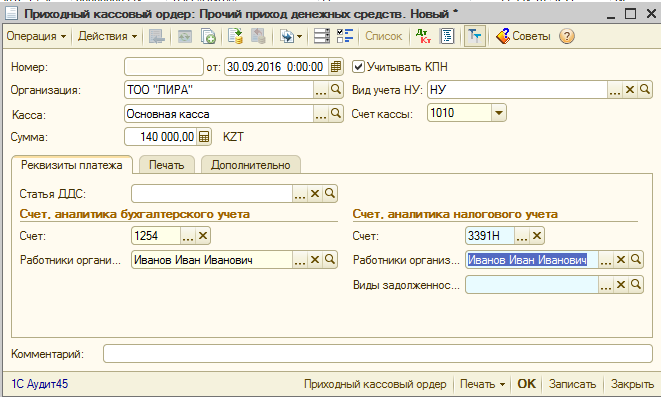Image resolution: width=661 pixels, height=397 pixels.
Task: Click the ellipsis button in Касса field
Action: [x=321, y=114]
